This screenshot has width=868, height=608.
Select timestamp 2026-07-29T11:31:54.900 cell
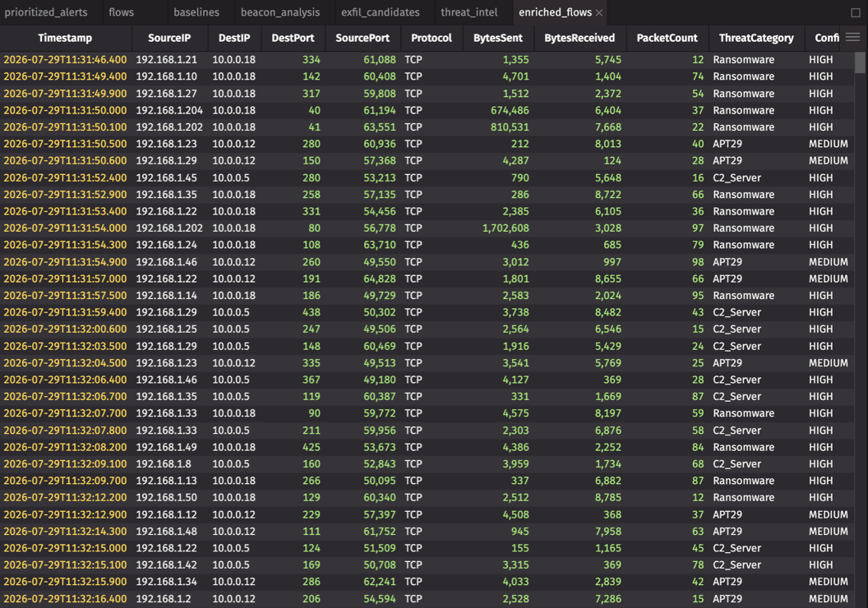pos(65,261)
